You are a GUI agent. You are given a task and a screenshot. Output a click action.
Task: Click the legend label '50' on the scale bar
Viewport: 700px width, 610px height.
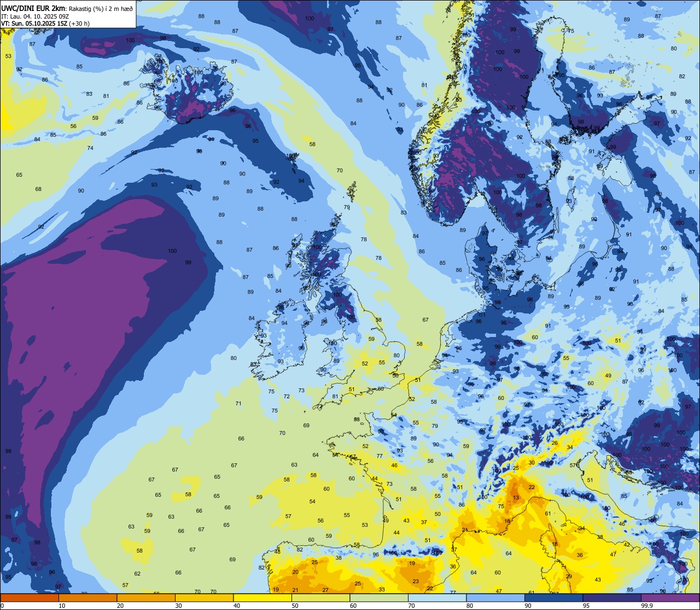(295, 606)
